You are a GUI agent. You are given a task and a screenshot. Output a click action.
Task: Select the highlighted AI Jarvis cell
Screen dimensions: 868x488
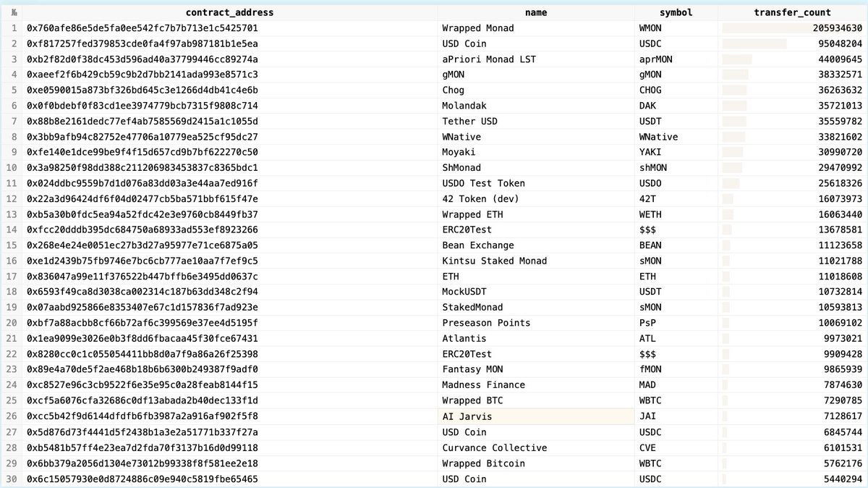536,416
